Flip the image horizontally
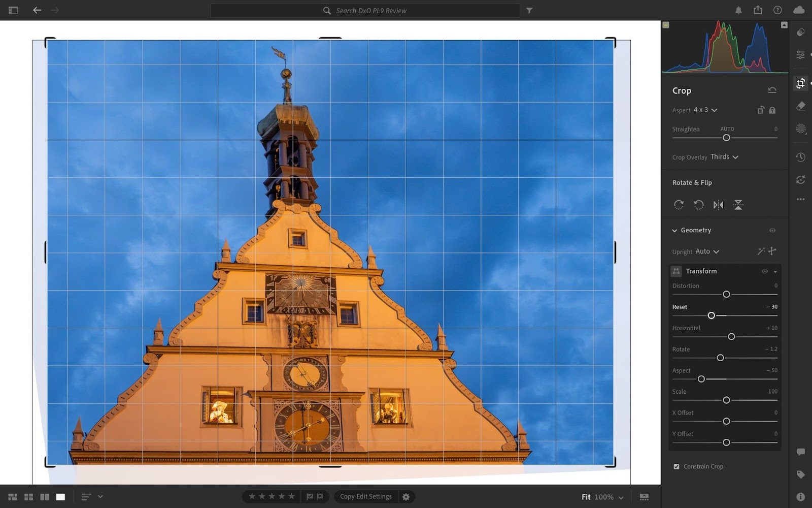 718,205
